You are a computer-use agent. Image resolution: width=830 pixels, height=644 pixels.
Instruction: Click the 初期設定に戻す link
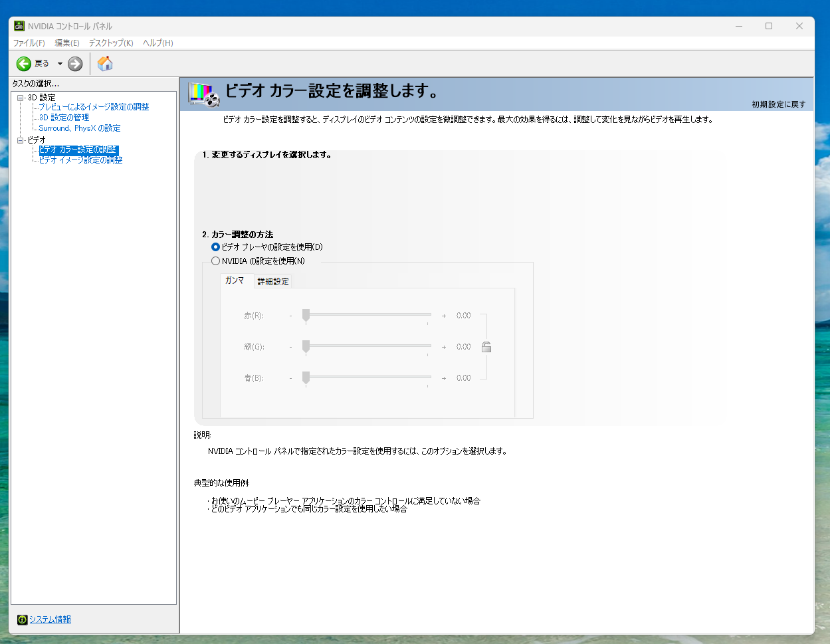point(779,104)
